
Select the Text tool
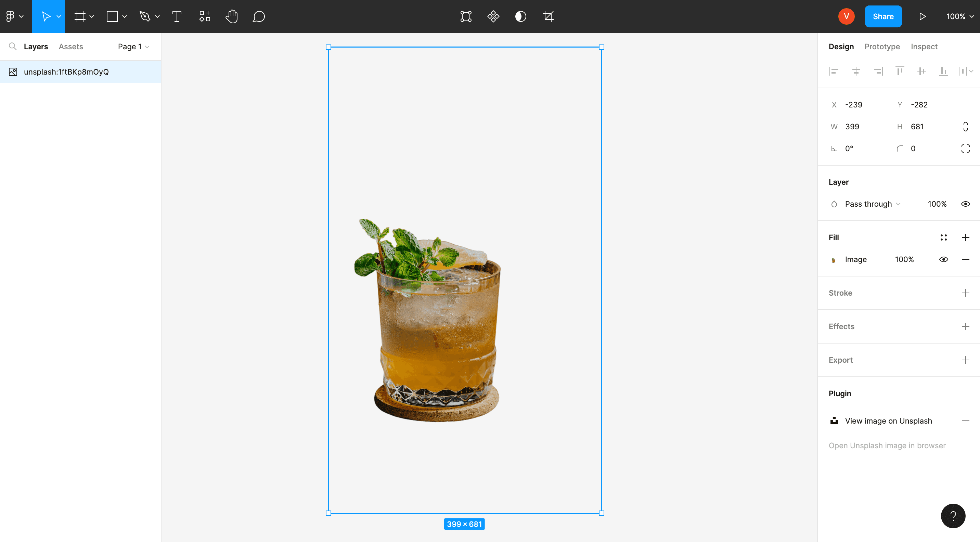click(x=176, y=16)
